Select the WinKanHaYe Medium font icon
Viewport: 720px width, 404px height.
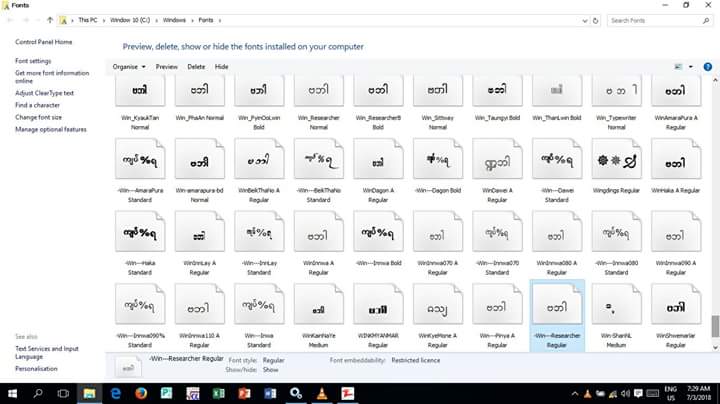pos(319,304)
